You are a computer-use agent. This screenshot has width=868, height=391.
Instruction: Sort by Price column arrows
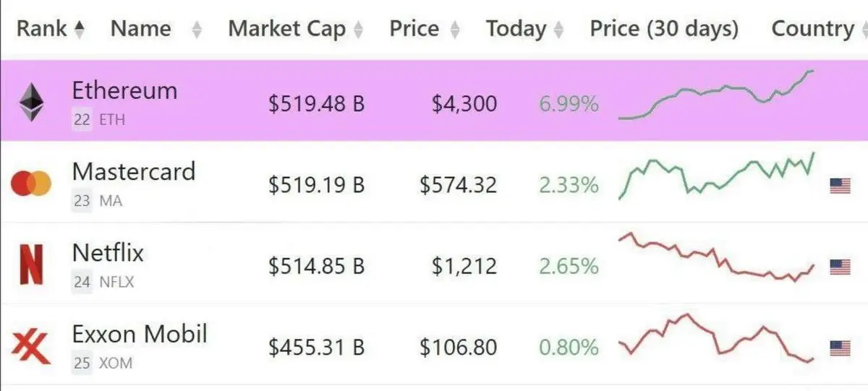pyautogui.click(x=454, y=30)
